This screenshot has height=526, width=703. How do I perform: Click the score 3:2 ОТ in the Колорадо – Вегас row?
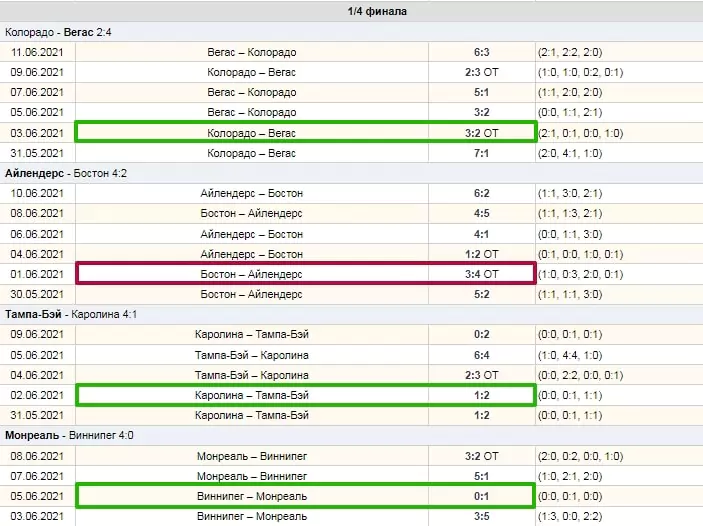click(x=482, y=133)
